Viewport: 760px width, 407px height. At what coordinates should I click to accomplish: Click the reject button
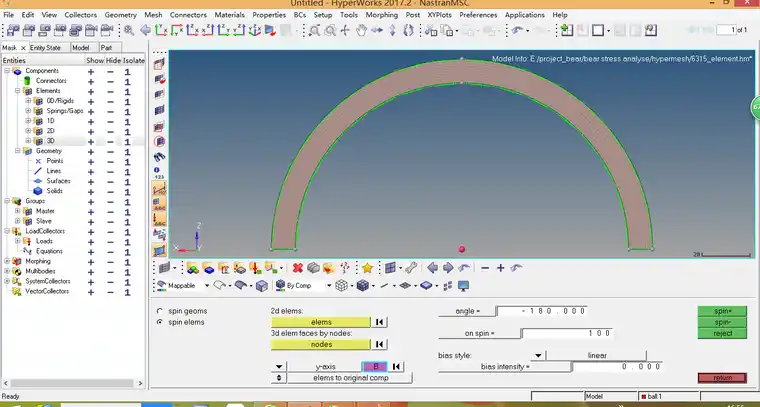722,333
